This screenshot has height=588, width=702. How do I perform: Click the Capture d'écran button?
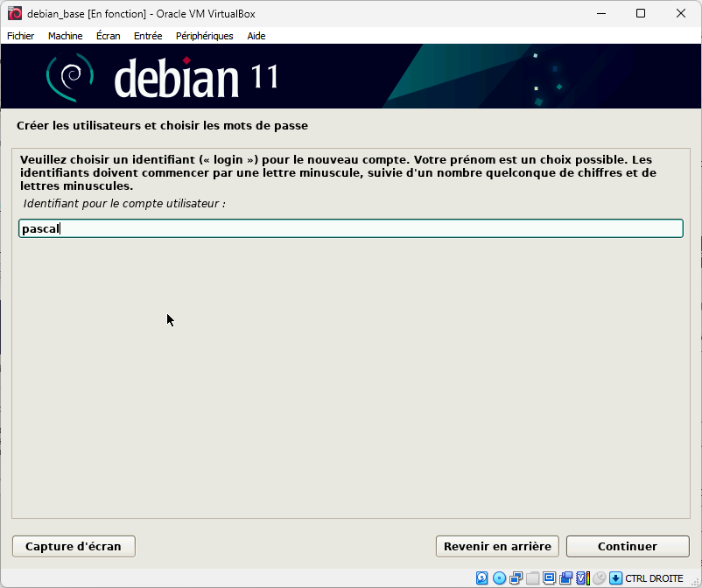(74, 546)
